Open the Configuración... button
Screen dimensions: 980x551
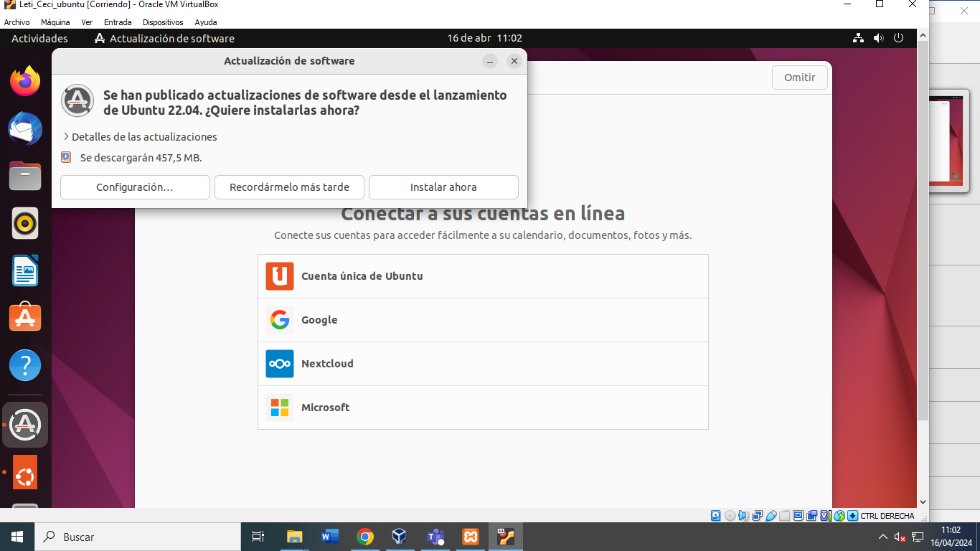click(135, 187)
